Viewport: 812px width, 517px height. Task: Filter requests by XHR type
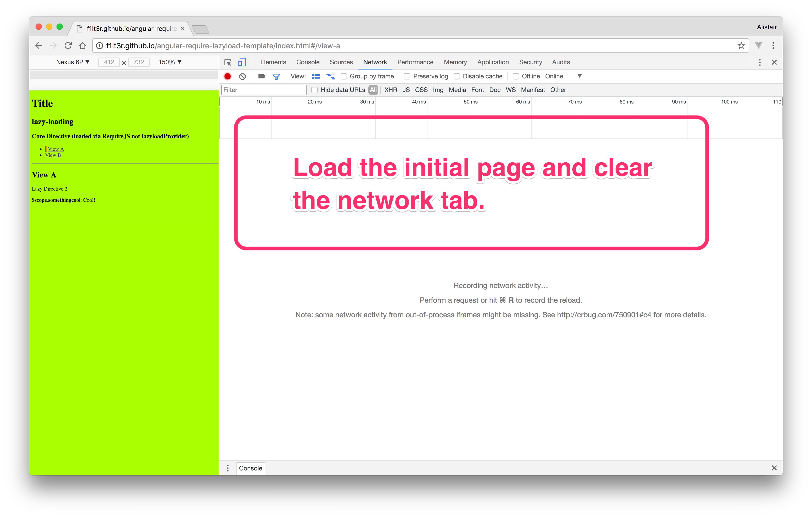click(391, 90)
